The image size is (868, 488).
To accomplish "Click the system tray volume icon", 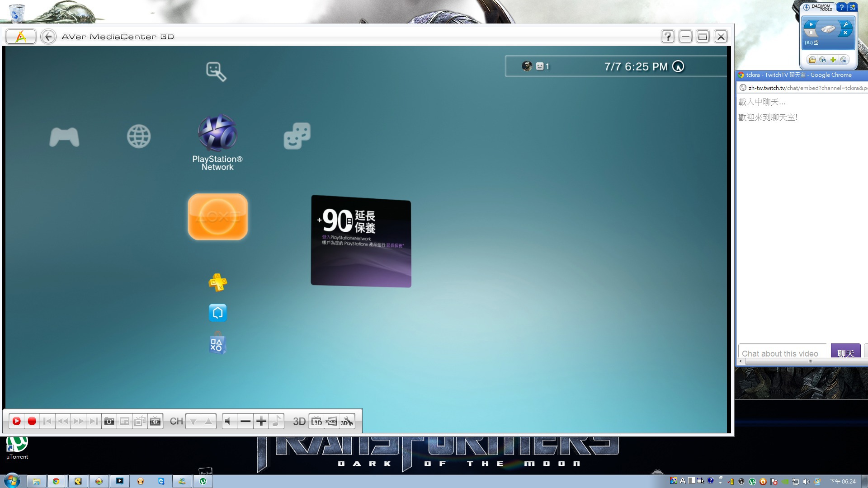I will 806,482.
